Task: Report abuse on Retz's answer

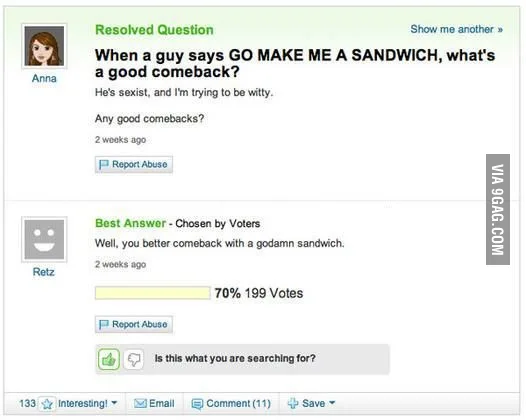Action: click(x=134, y=324)
